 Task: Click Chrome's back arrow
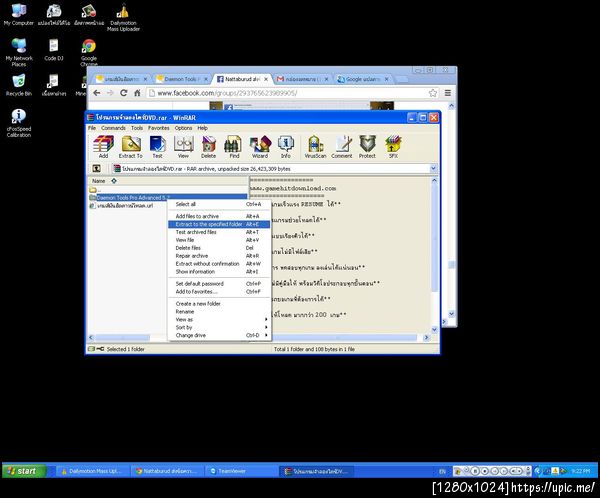[x=97, y=93]
